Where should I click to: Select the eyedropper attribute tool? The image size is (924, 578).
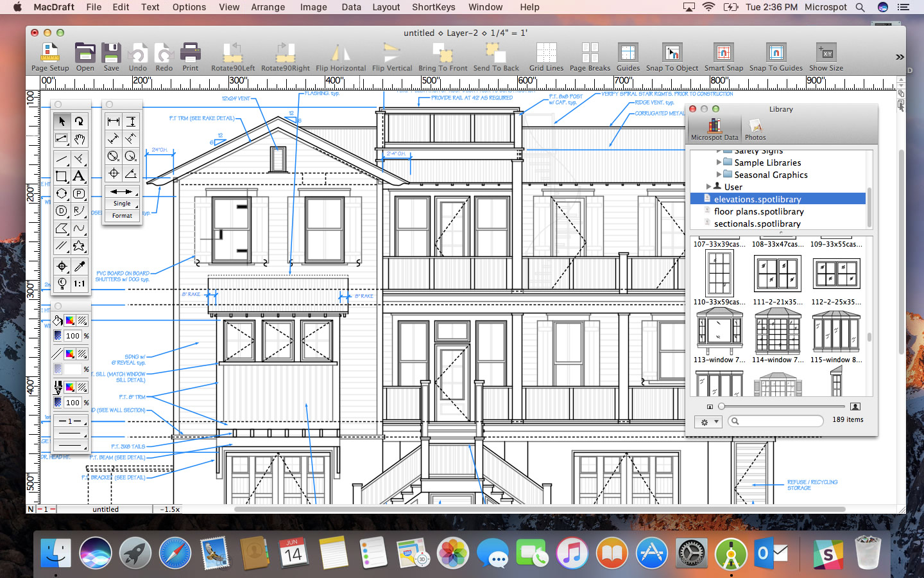tap(79, 266)
